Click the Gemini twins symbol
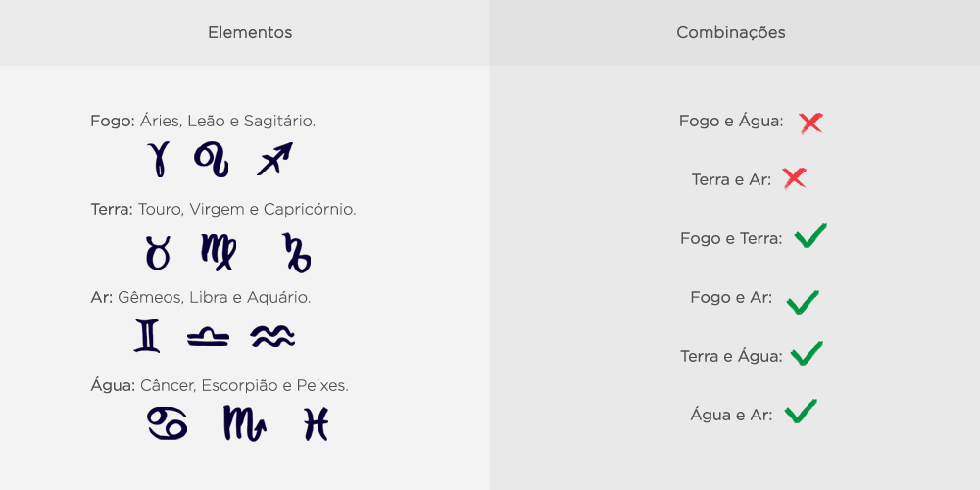 [147, 336]
